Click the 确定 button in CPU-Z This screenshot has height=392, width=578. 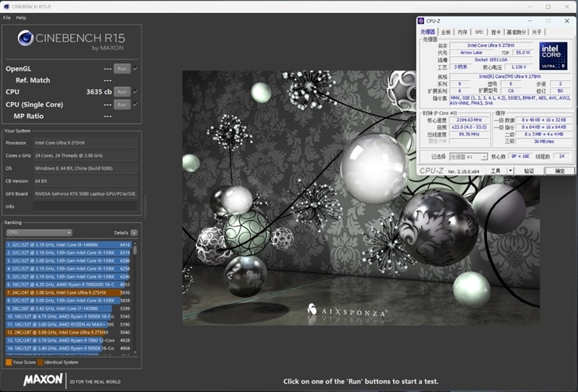point(560,170)
